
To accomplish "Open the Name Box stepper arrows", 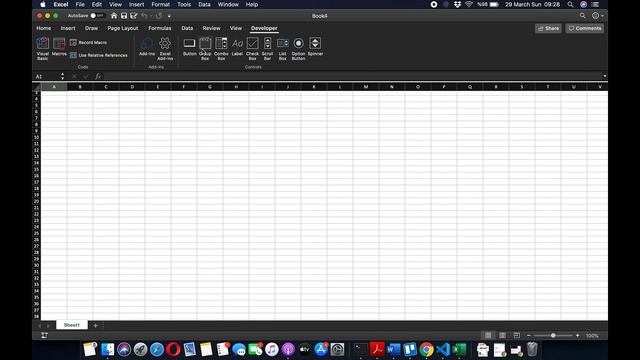I will point(62,76).
